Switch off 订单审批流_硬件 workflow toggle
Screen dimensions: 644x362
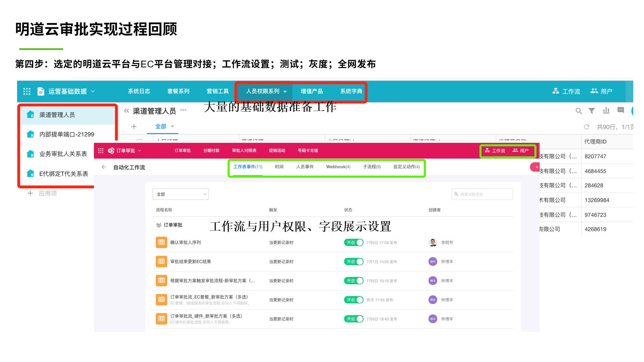(x=354, y=319)
